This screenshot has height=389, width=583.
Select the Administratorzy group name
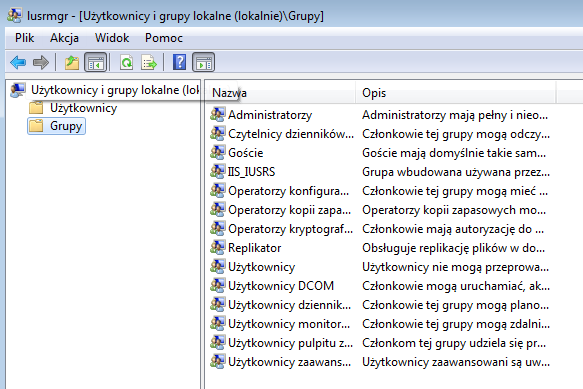(270, 115)
